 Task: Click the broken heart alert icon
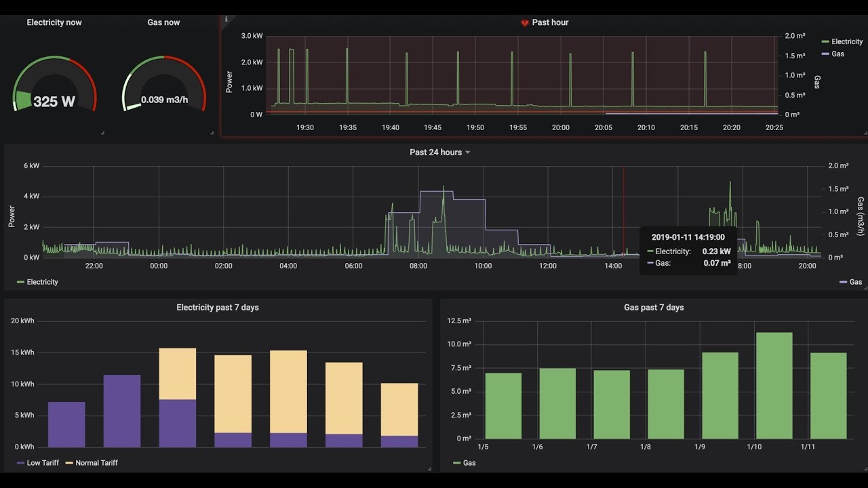pos(524,22)
